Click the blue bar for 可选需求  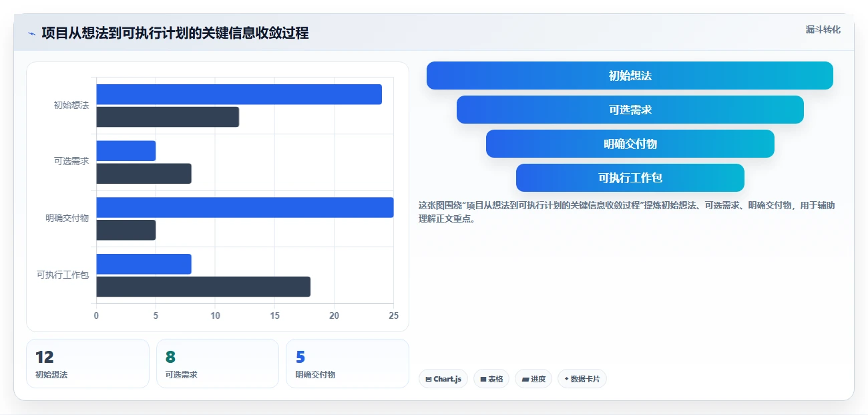[x=126, y=151]
